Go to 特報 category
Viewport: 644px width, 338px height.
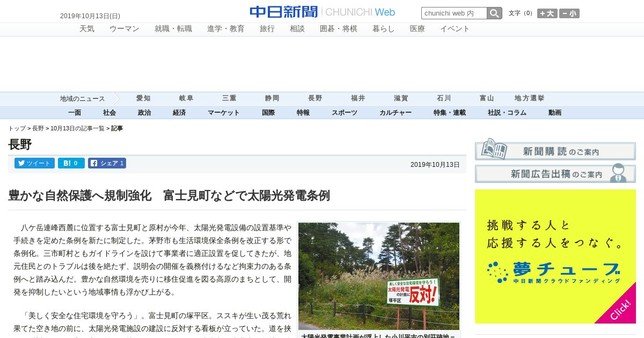click(303, 113)
